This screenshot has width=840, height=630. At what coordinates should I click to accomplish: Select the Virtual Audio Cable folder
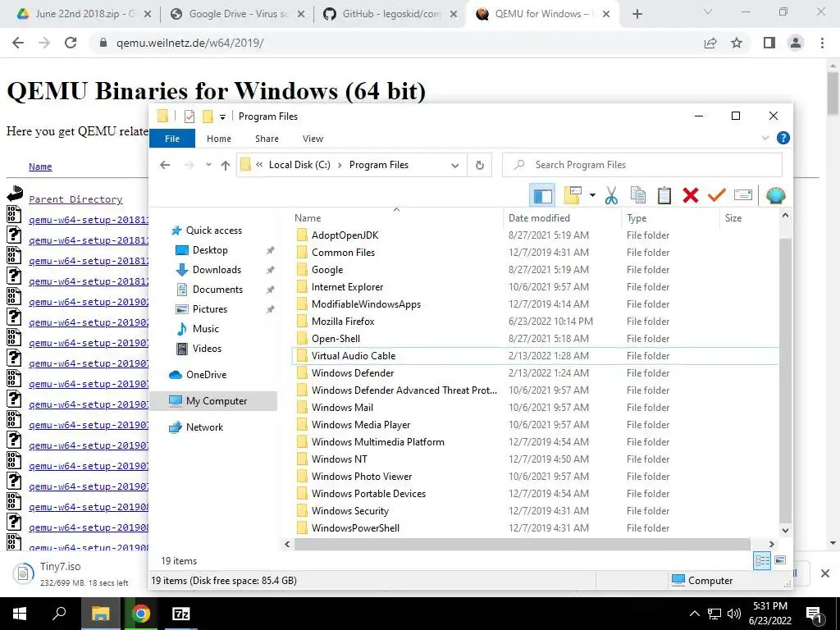[353, 356]
